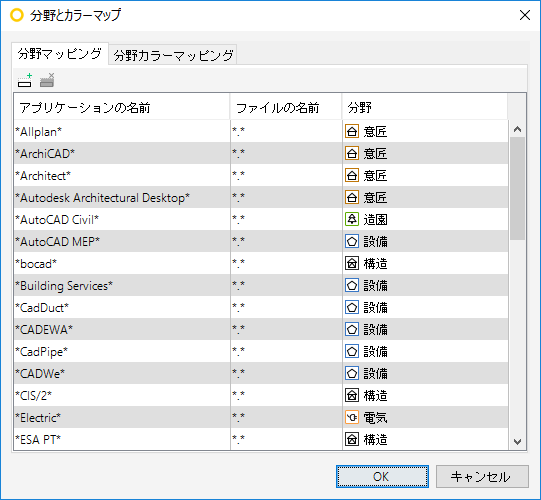The image size is (541, 500).
Task: Click the 意匠 icon in *ArchiCAD* row
Action: [x=352, y=154]
